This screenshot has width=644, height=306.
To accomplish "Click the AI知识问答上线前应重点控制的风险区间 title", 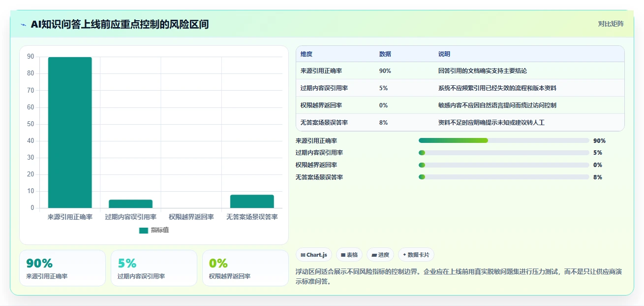I will [120, 24].
